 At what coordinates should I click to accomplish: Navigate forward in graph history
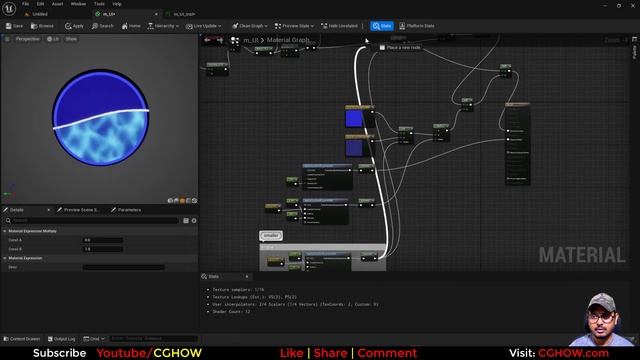tap(220, 40)
